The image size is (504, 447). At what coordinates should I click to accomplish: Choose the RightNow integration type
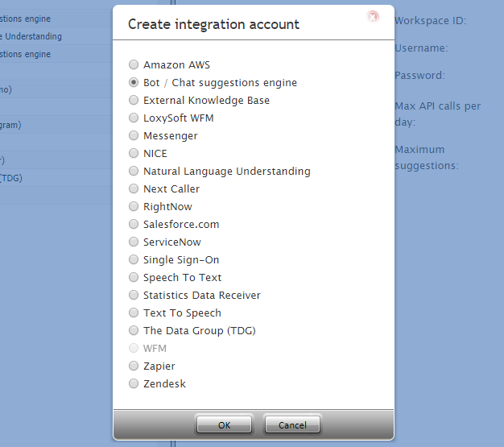pos(134,206)
